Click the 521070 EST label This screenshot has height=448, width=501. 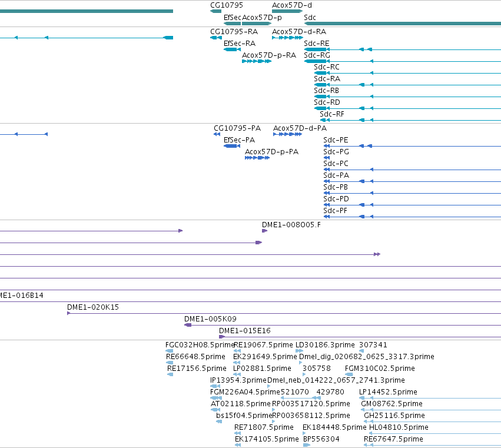[x=294, y=393]
